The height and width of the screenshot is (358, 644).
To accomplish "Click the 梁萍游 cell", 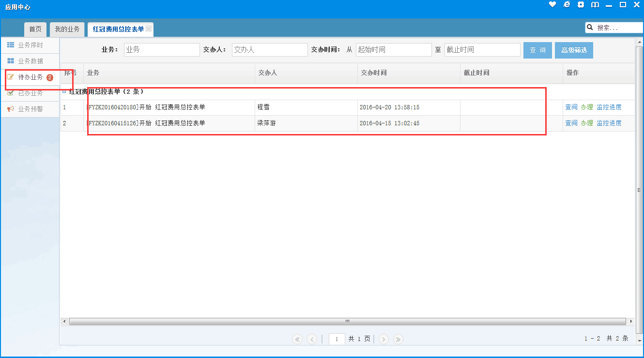I will 306,123.
